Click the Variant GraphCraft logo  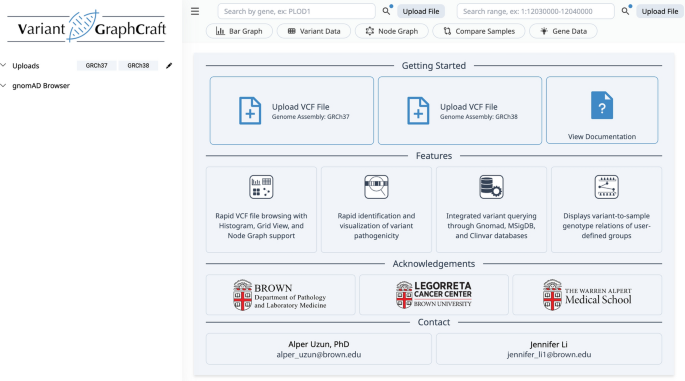click(x=86, y=27)
